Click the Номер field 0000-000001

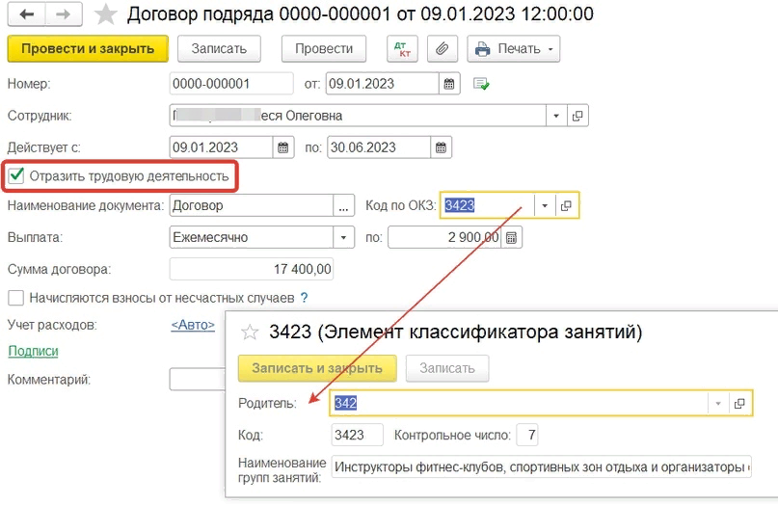click(231, 84)
